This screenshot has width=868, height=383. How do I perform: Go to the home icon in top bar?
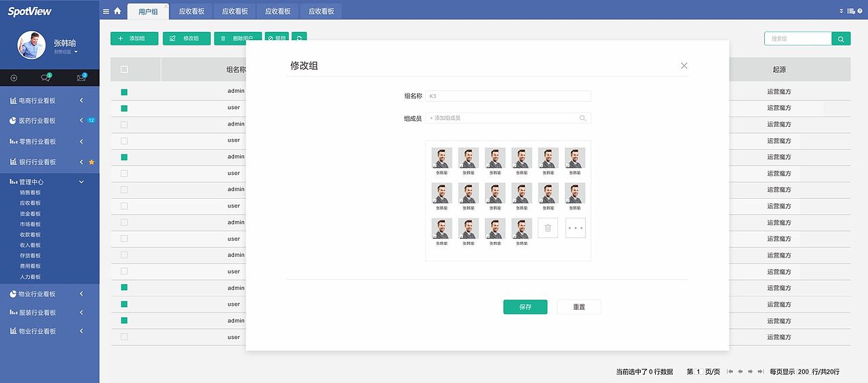[x=118, y=11]
